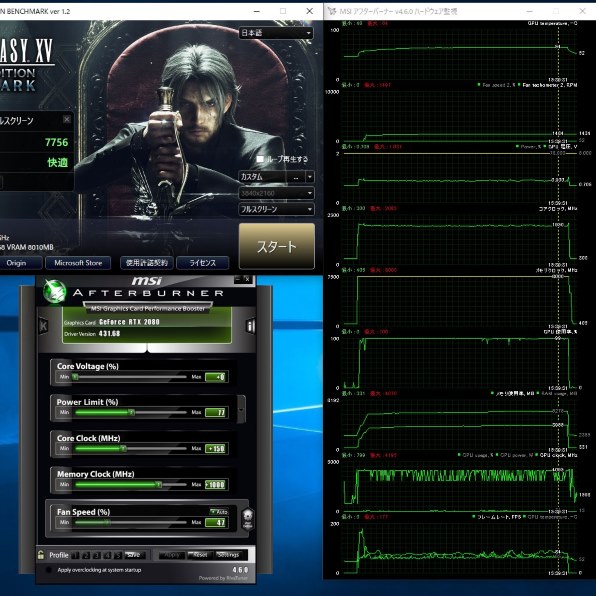Select profile slot 4
The image size is (596, 596).
pos(107,555)
